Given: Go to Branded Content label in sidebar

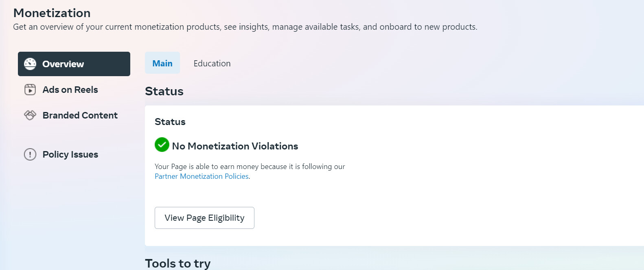Looking at the screenshot, I should (80, 115).
